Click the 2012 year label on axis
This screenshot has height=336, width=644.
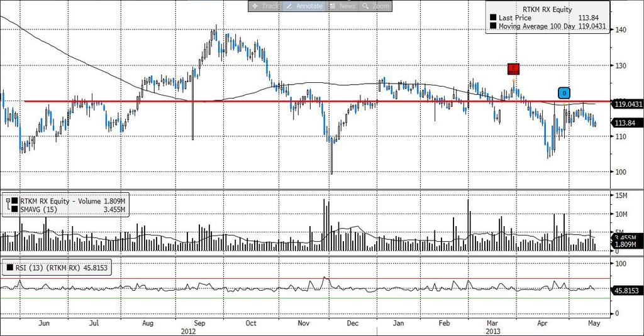click(x=188, y=331)
